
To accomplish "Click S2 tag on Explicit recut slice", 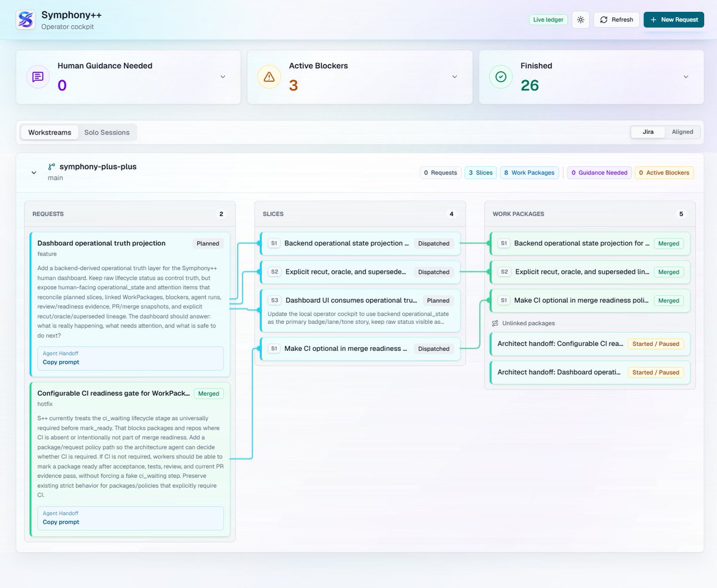I will (274, 272).
